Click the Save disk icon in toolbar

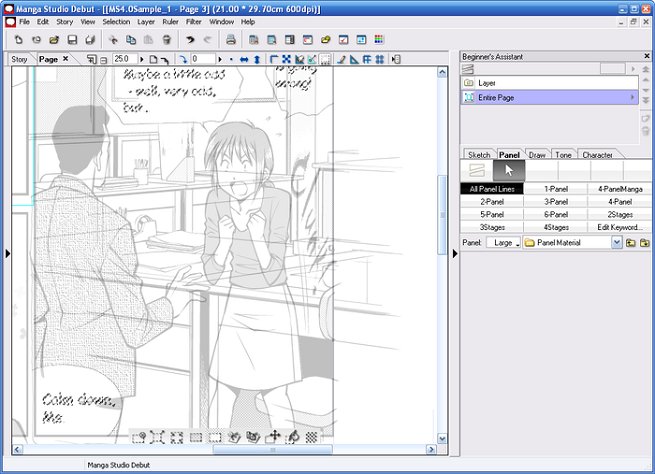tap(72, 40)
